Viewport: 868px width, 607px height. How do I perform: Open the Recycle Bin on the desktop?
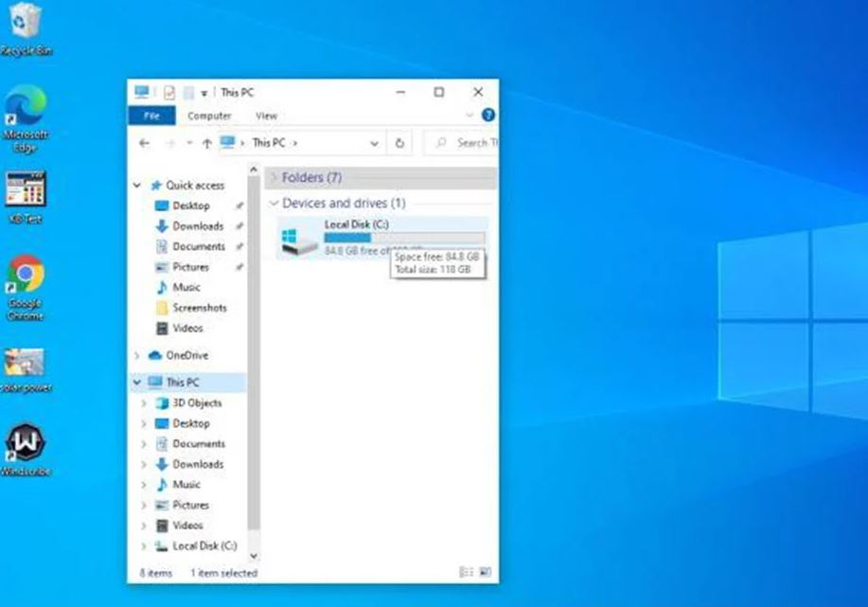(x=26, y=21)
